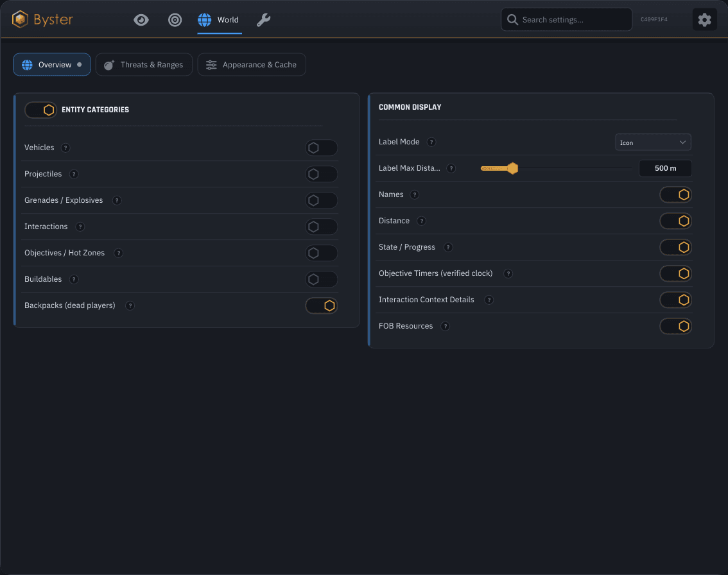The width and height of the screenshot is (728, 575).
Task: Show help for Grenades / Explosives
Action: (117, 200)
